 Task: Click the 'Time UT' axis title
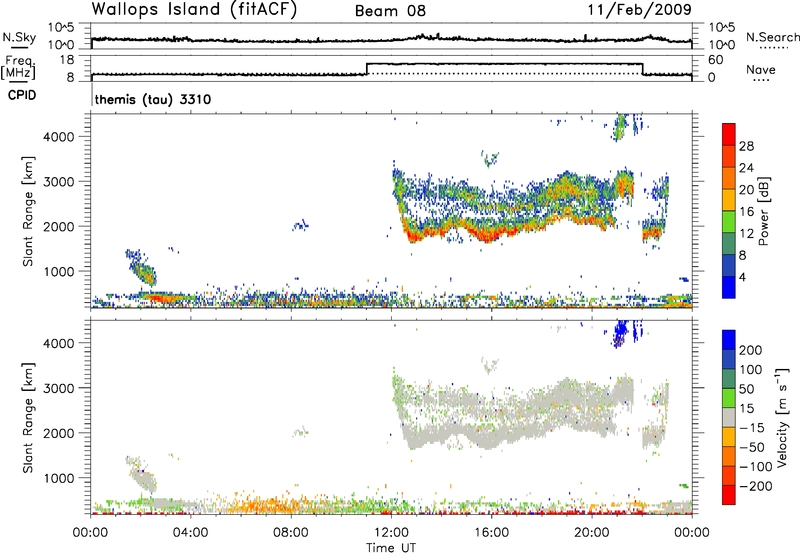click(x=391, y=548)
